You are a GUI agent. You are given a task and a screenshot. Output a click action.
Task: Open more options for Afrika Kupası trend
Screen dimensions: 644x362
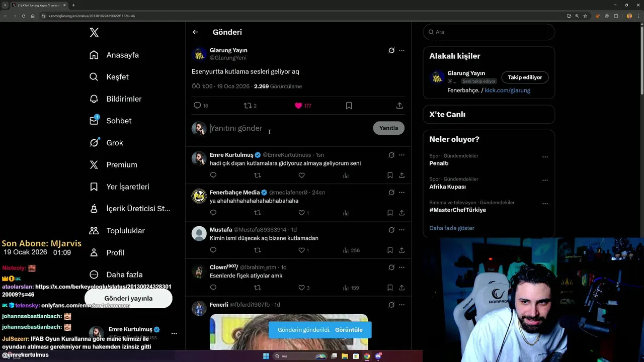545,180
